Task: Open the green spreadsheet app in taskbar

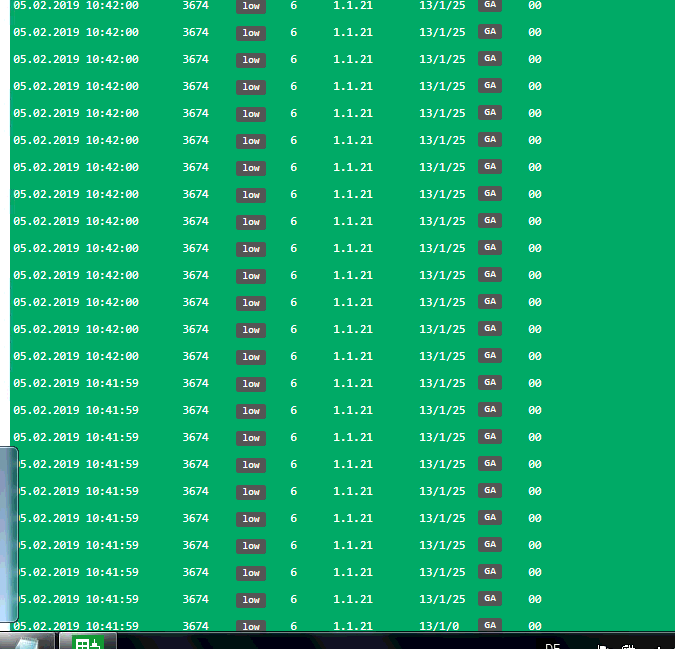Action: pyautogui.click(x=88, y=642)
